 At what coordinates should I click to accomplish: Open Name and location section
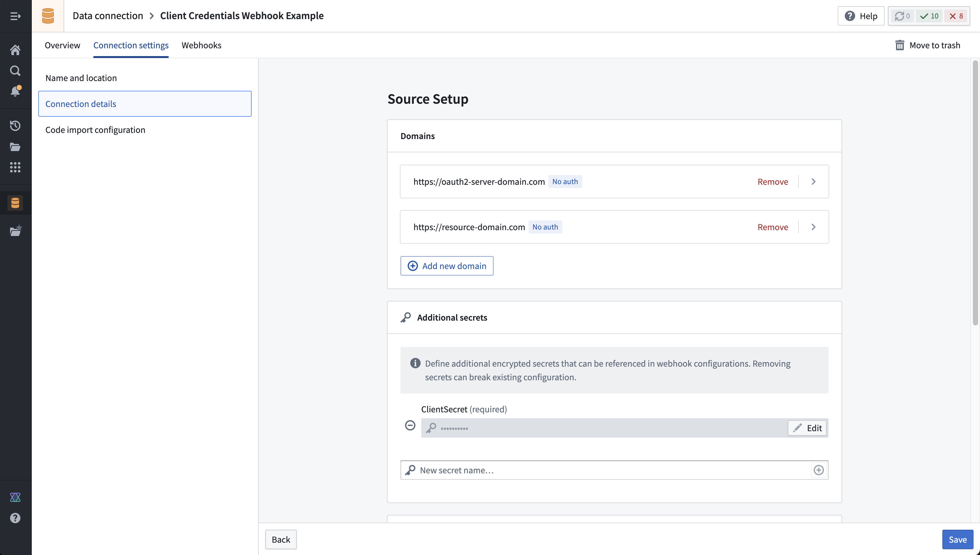coord(145,78)
